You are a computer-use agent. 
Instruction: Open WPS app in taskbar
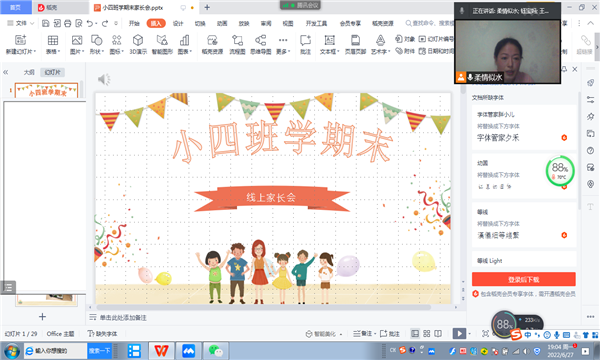[x=161, y=351]
